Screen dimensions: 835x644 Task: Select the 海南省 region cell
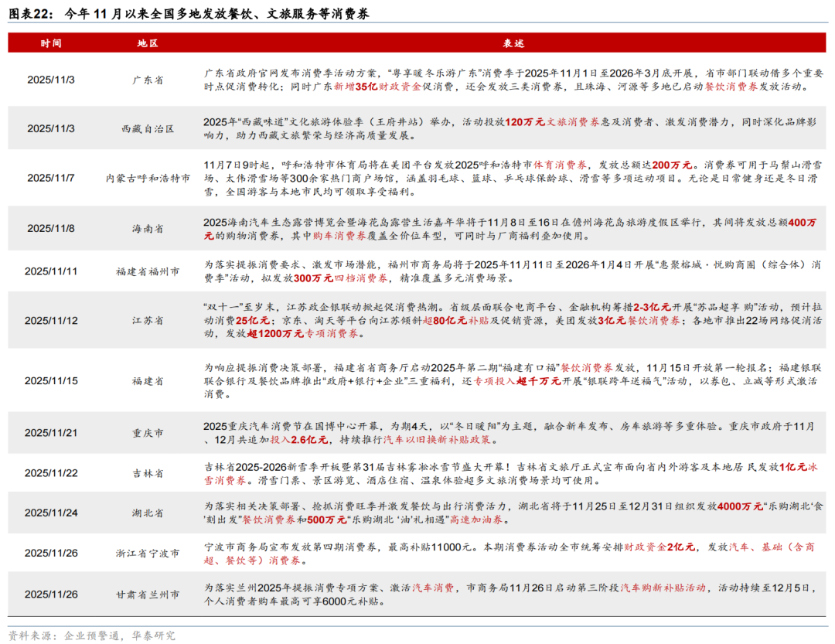pyautogui.click(x=147, y=228)
